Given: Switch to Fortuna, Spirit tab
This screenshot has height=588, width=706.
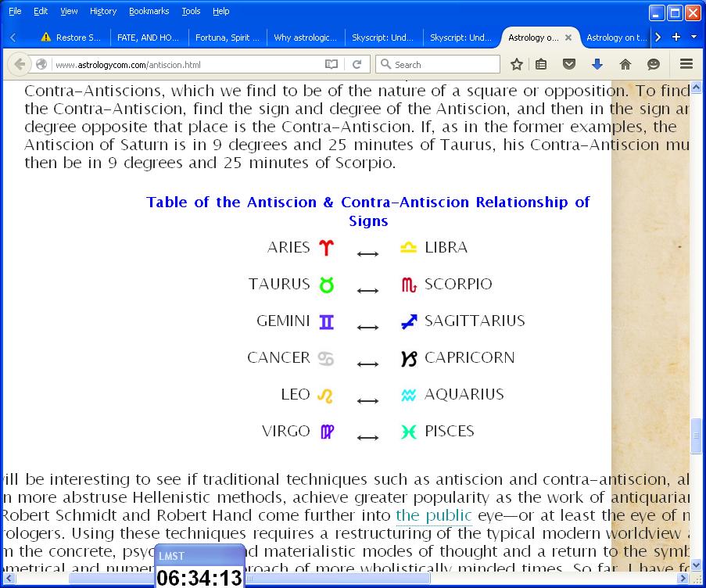Looking at the screenshot, I should pyautogui.click(x=228, y=38).
